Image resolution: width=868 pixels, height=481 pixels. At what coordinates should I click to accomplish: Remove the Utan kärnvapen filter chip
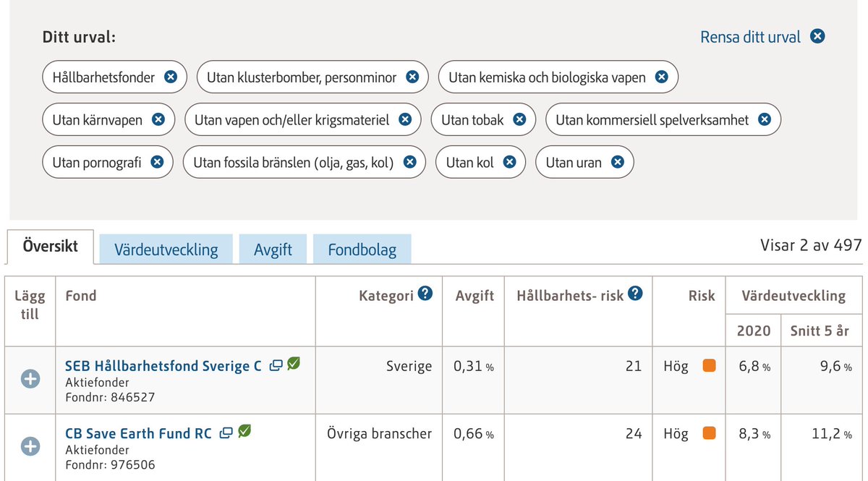(158, 120)
